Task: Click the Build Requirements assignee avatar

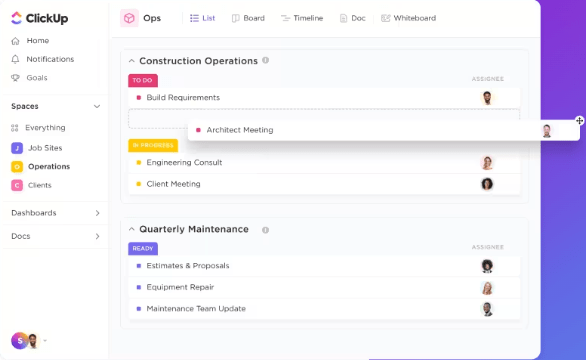Action: 487,98
